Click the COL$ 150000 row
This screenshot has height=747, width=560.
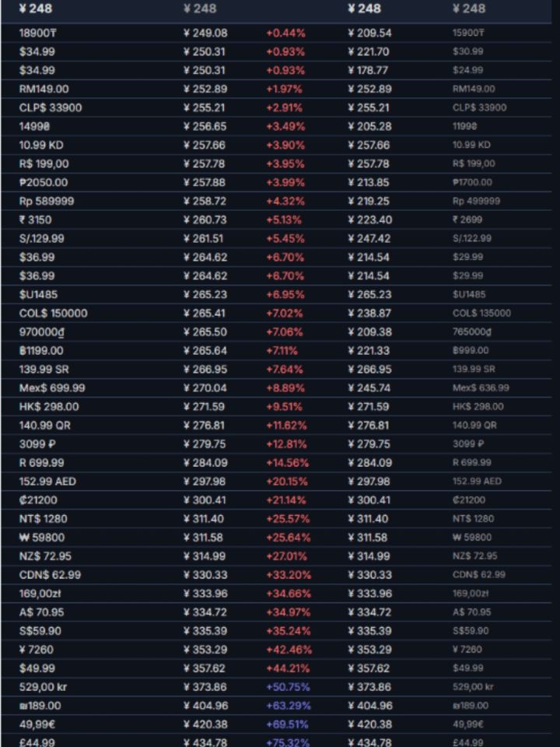coord(276,313)
